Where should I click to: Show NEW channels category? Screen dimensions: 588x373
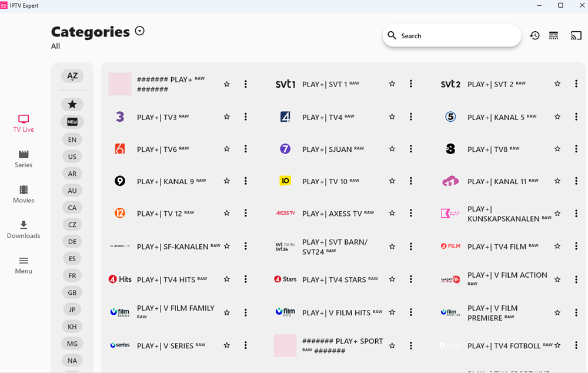pyautogui.click(x=72, y=122)
